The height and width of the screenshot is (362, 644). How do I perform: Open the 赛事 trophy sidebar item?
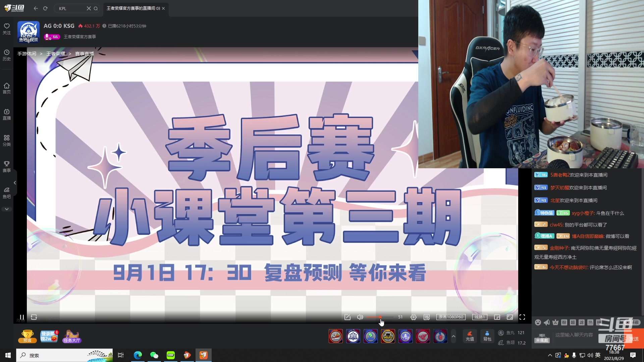click(x=7, y=167)
